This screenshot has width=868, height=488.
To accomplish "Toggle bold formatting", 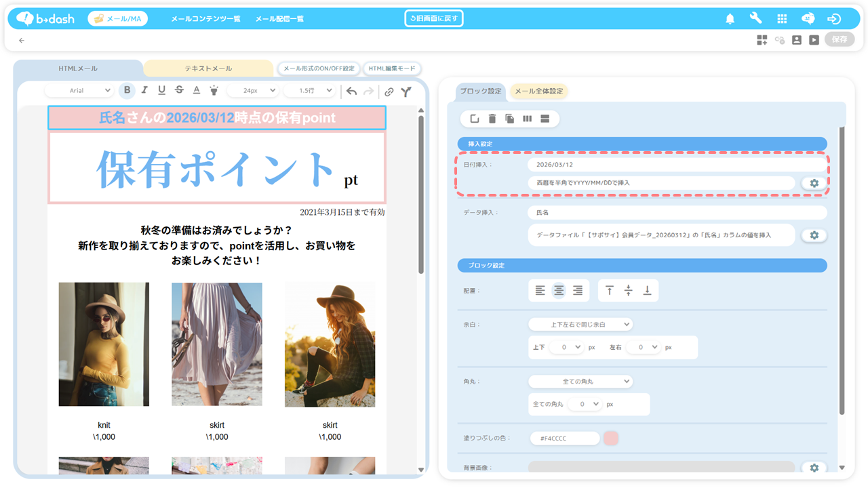I will (127, 91).
